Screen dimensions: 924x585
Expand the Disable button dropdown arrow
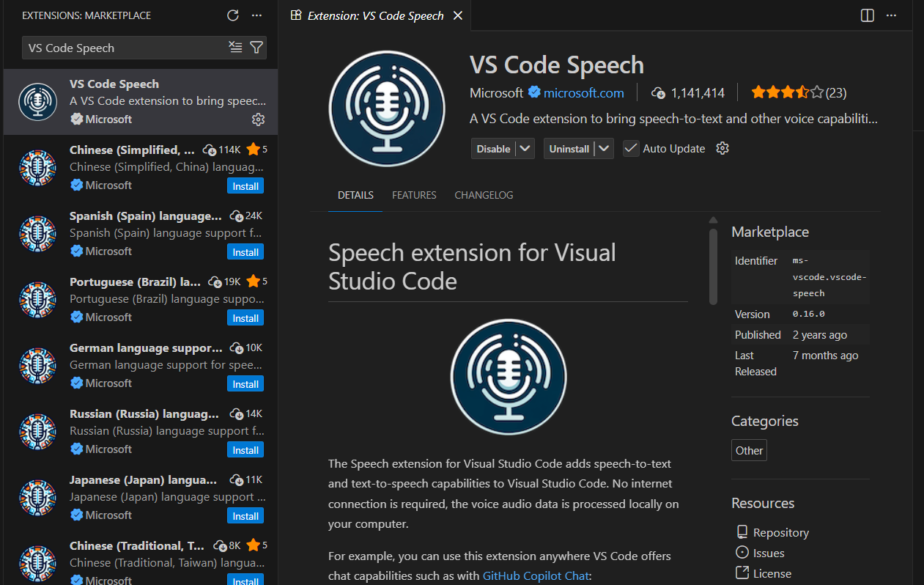tap(525, 148)
